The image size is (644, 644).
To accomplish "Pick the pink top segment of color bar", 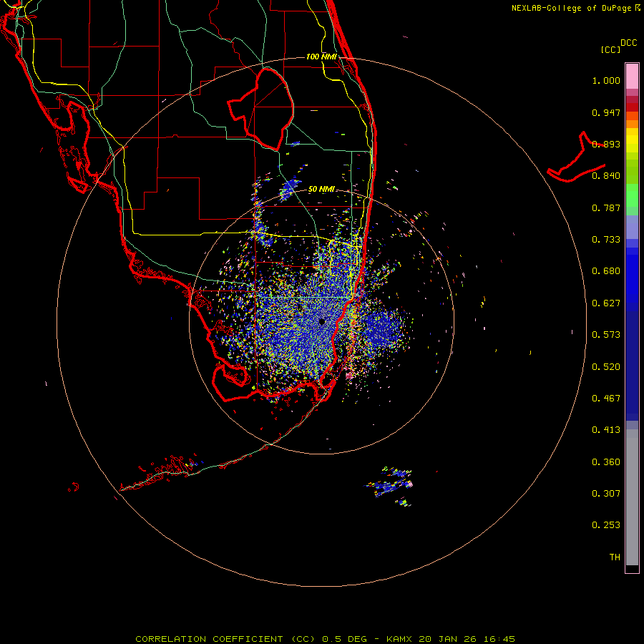I will (632, 77).
